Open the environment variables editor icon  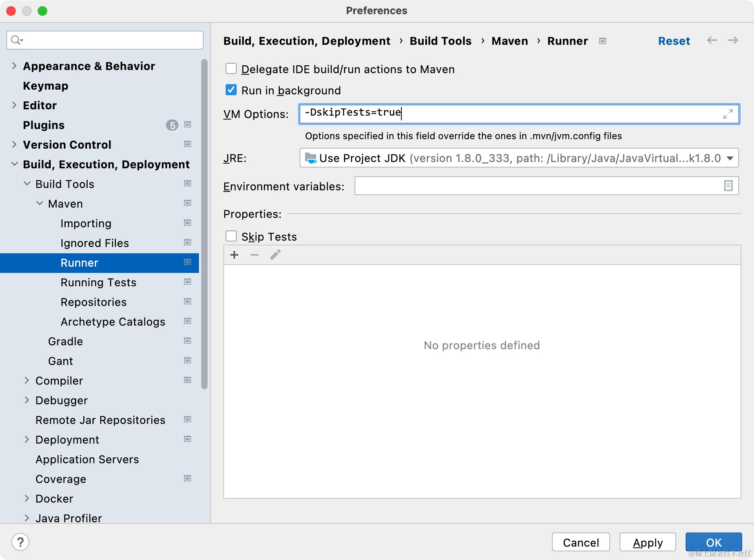(x=728, y=186)
